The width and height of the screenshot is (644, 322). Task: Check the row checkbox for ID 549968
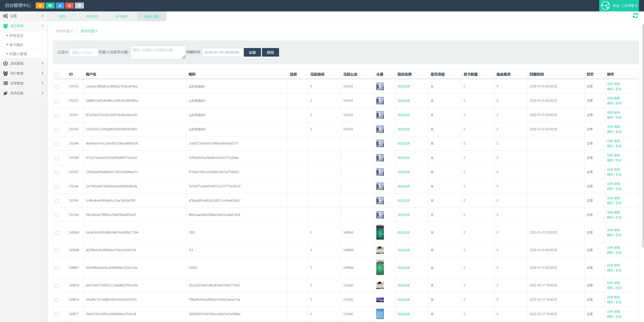pos(57,251)
